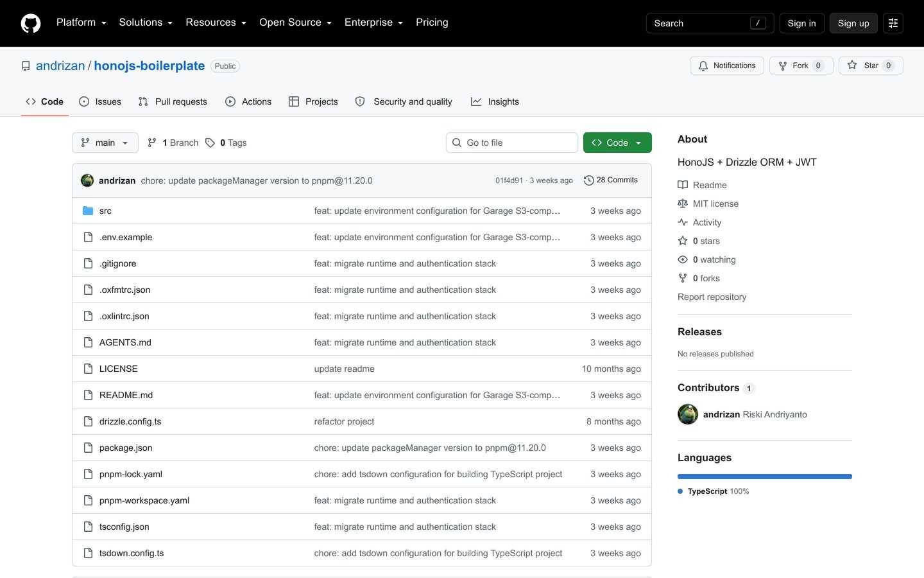Viewport: 924px width, 578px height.
Task: Click the README.md file icon
Action: point(88,395)
